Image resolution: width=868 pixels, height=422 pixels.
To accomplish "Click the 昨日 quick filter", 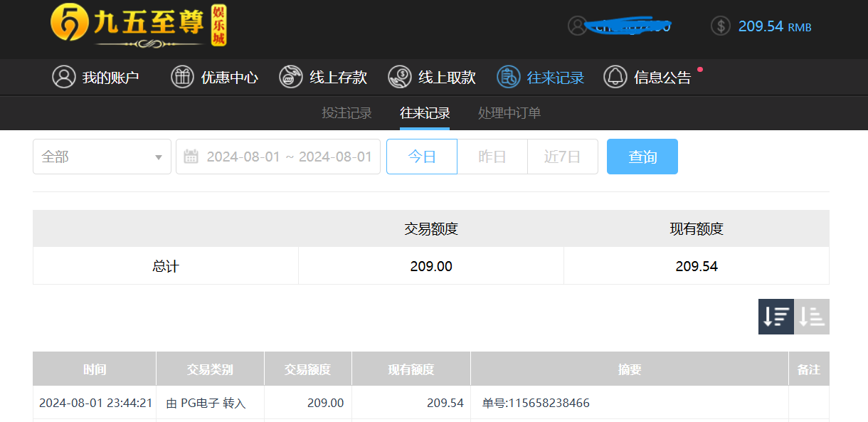I will coord(492,157).
